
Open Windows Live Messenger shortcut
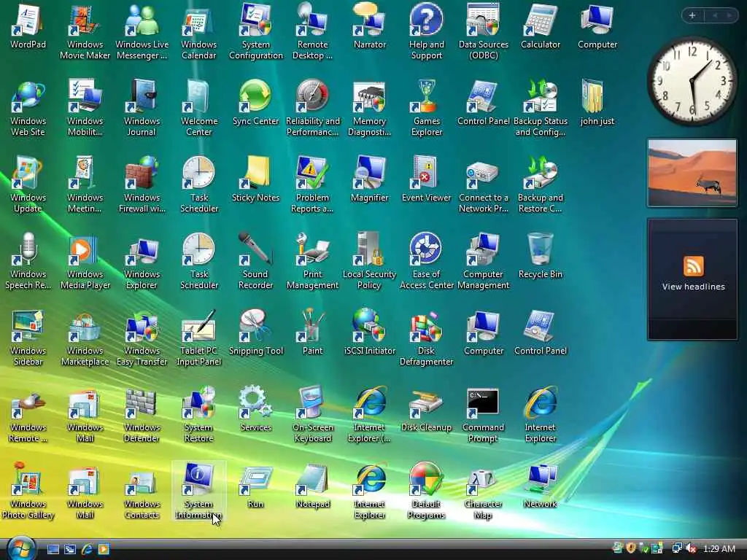142,31
